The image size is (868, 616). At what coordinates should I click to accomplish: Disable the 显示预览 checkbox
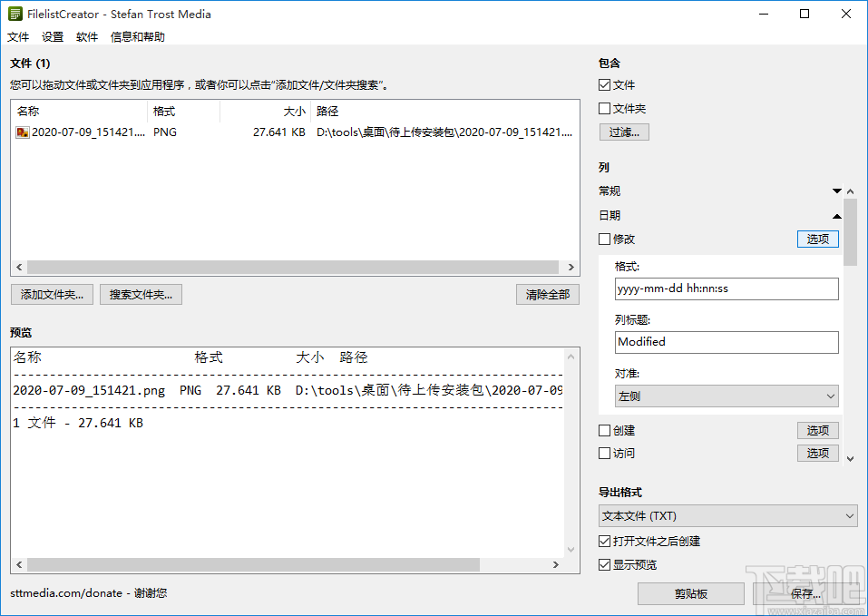click(604, 563)
